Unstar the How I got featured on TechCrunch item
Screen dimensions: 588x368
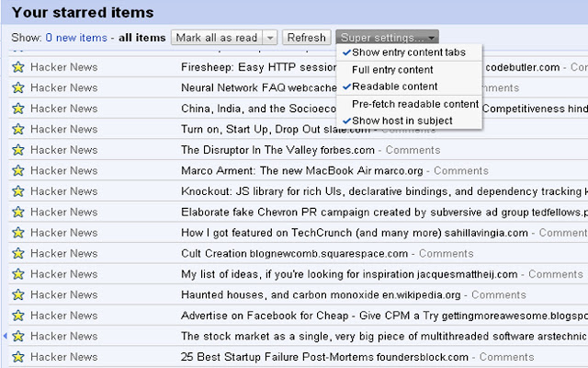coord(18,233)
